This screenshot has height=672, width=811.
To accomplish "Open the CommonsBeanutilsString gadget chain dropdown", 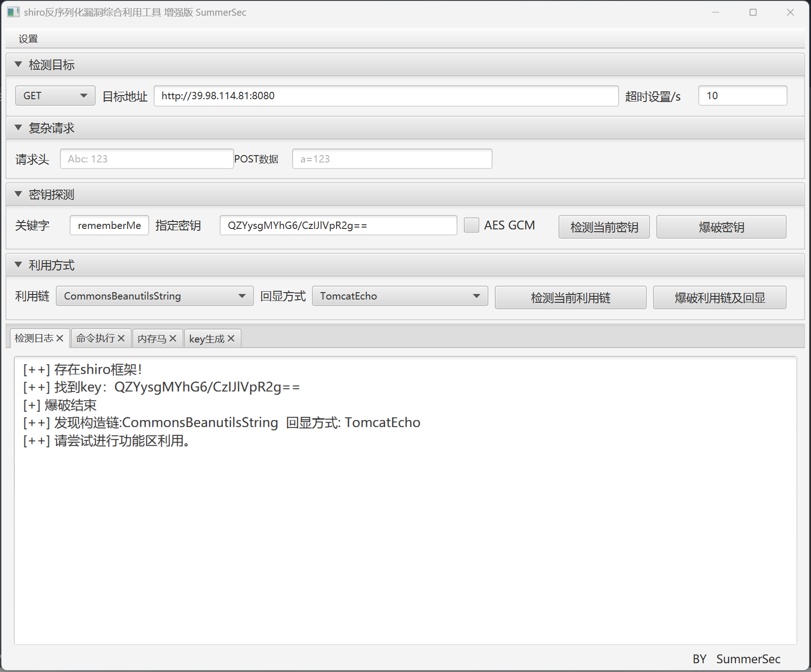I will coord(155,296).
